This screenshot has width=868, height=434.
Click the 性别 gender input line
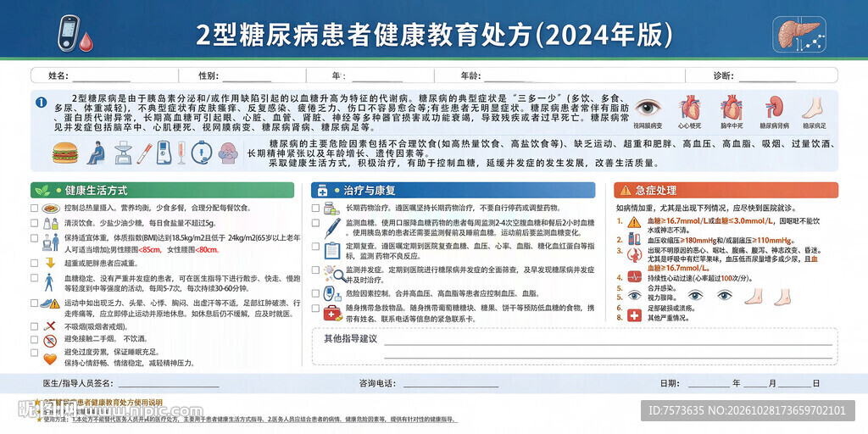pos(248,81)
